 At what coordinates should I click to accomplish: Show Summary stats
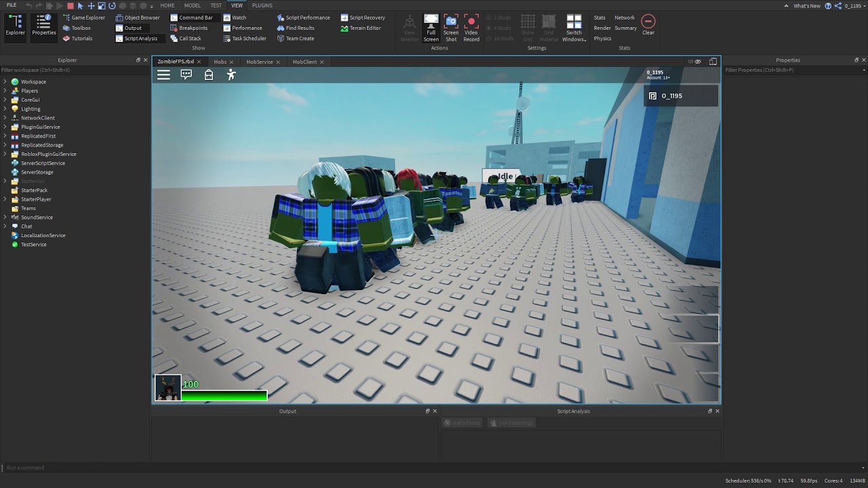coord(625,28)
